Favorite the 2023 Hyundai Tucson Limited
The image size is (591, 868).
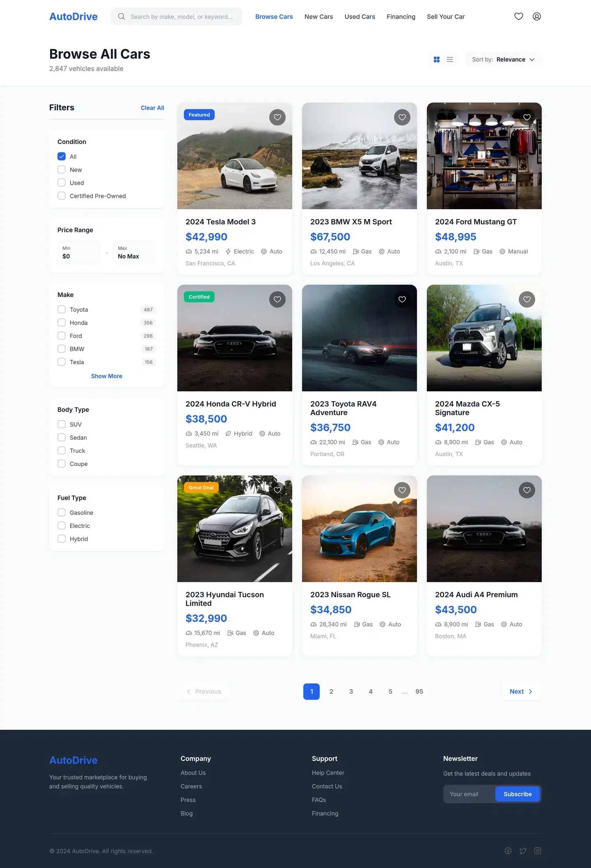point(277,490)
